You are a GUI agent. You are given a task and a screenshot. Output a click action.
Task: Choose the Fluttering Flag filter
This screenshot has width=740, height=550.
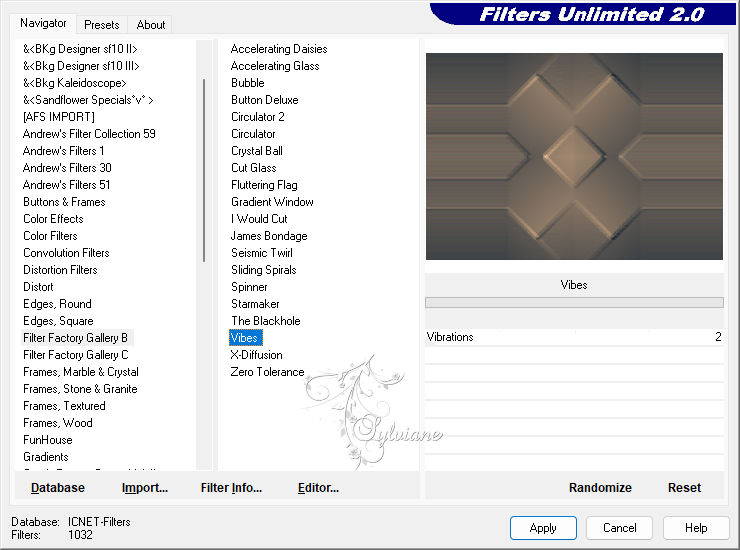click(x=264, y=185)
